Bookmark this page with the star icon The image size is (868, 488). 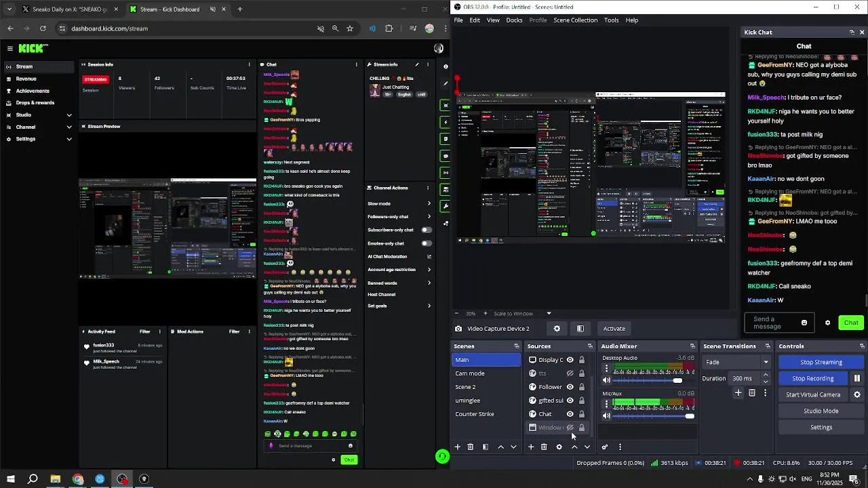pos(350,28)
